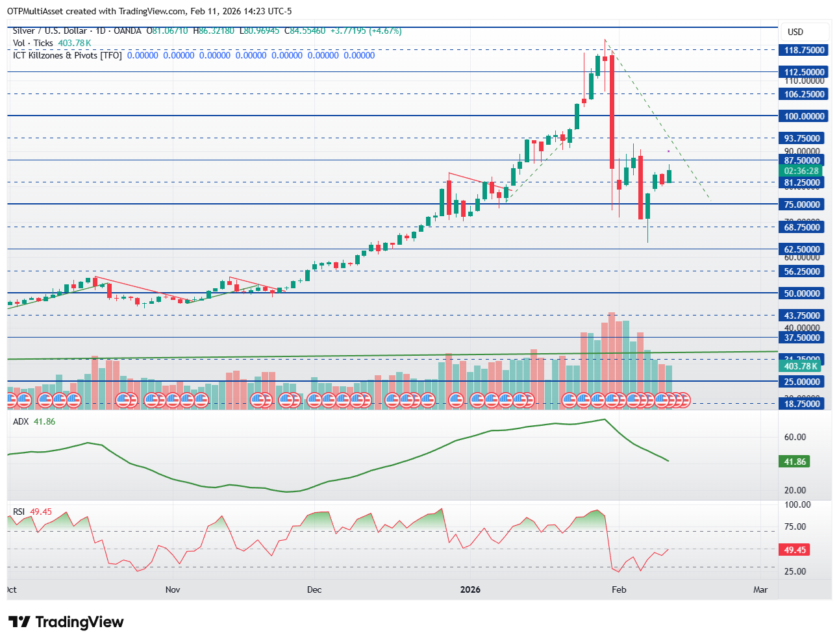Click the Nov label on time axis
The width and height of the screenshot is (839, 644).
pyautogui.click(x=173, y=589)
